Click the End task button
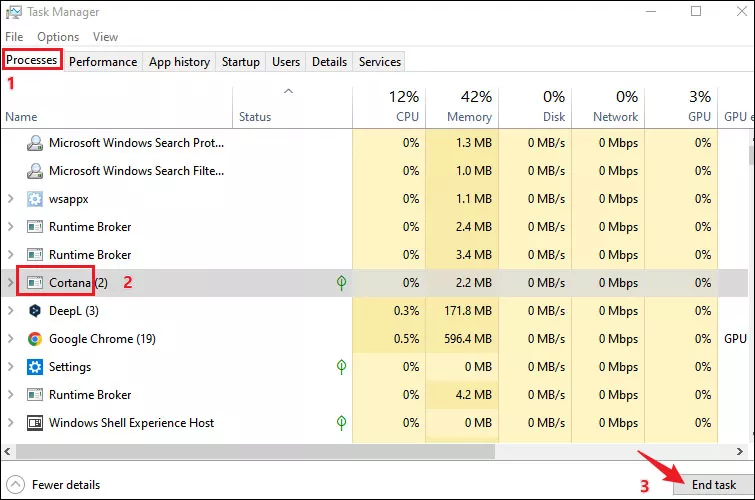The height and width of the screenshot is (500, 755). tap(714, 485)
